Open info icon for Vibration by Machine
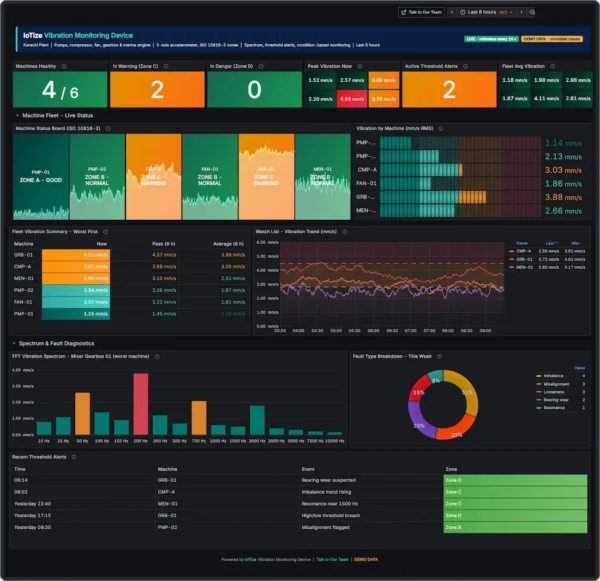 441,129
